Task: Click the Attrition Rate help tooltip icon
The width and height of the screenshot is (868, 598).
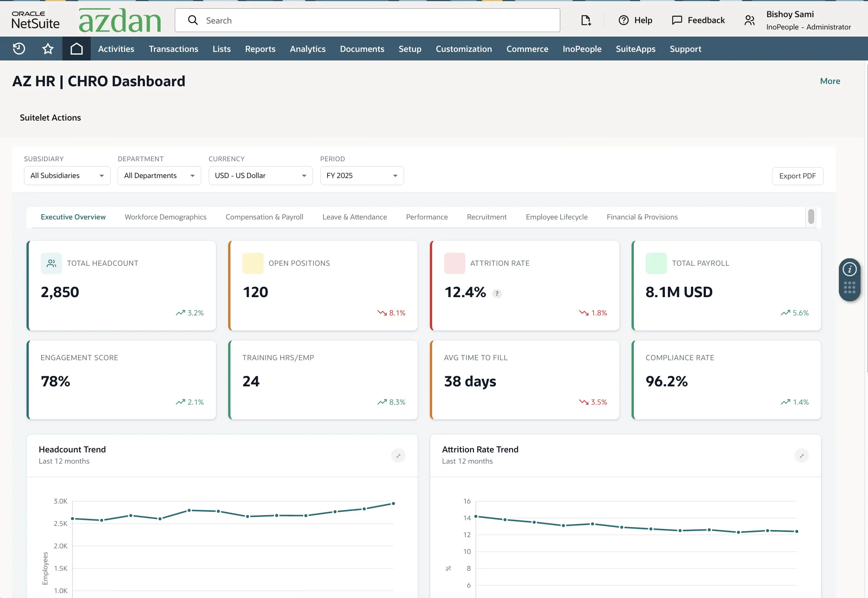Action: tap(497, 293)
